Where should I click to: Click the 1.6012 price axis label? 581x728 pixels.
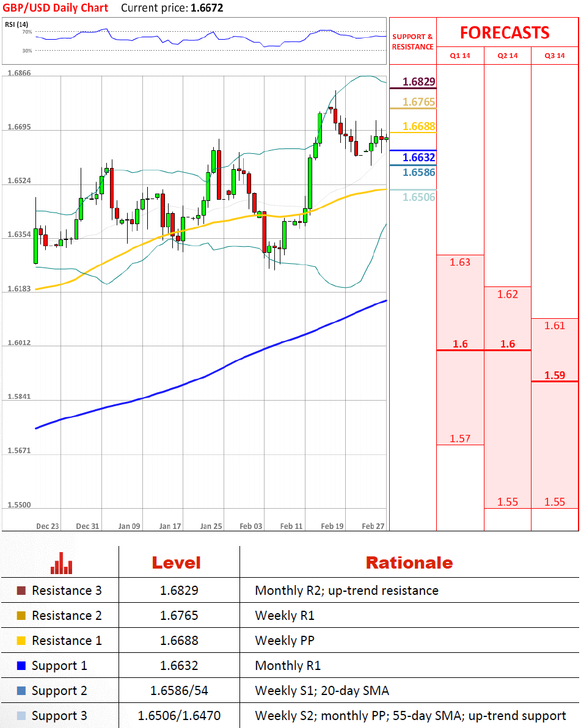pos(19,343)
